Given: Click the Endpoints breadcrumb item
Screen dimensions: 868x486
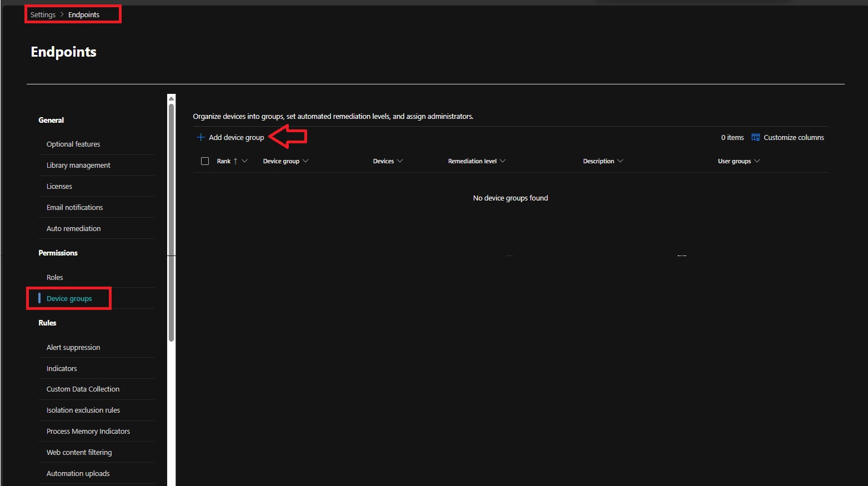Looking at the screenshot, I should pos(84,15).
